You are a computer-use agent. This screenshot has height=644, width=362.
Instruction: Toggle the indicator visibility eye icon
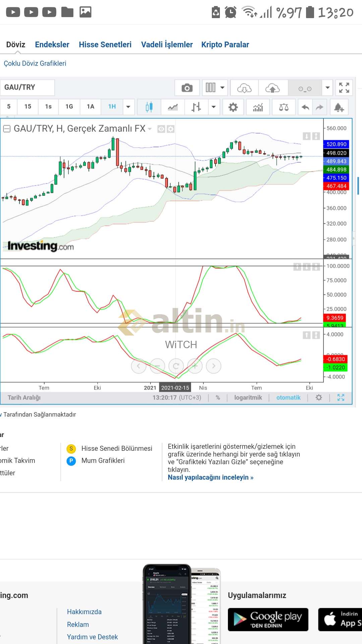pyautogui.click(x=161, y=129)
